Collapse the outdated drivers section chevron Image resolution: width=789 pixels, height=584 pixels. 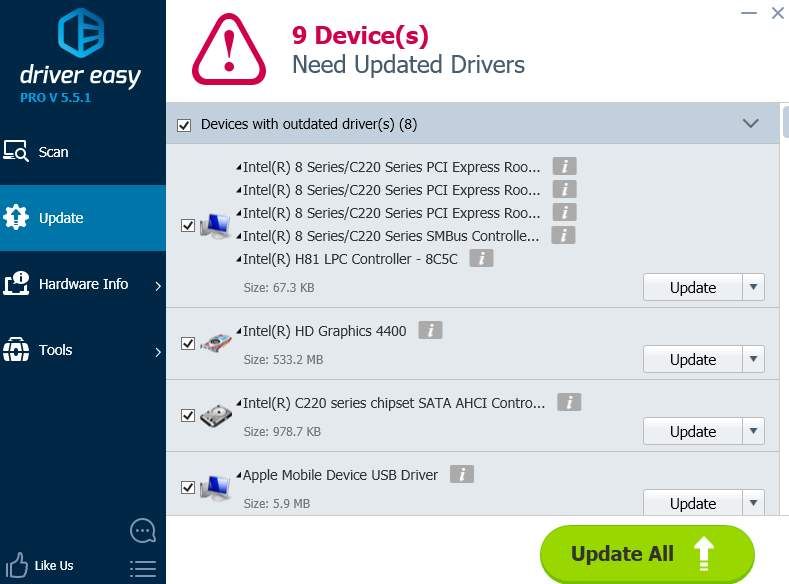pyautogui.click(x=751, y=124)
